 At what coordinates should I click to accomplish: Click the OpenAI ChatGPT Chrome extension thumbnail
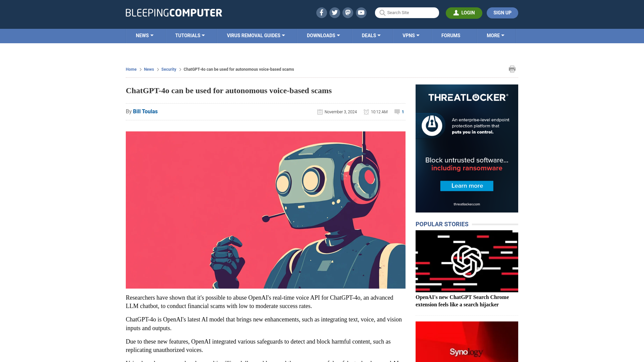coord(467,261)
